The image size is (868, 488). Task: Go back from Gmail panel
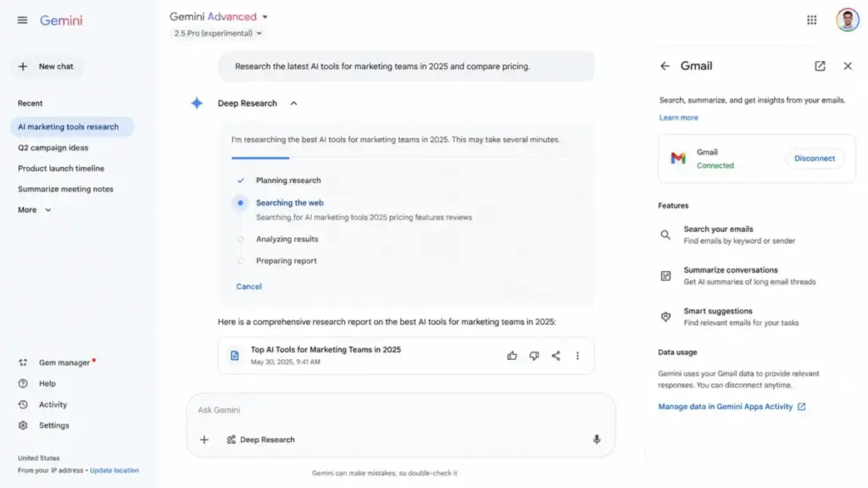tap(665, 66)
